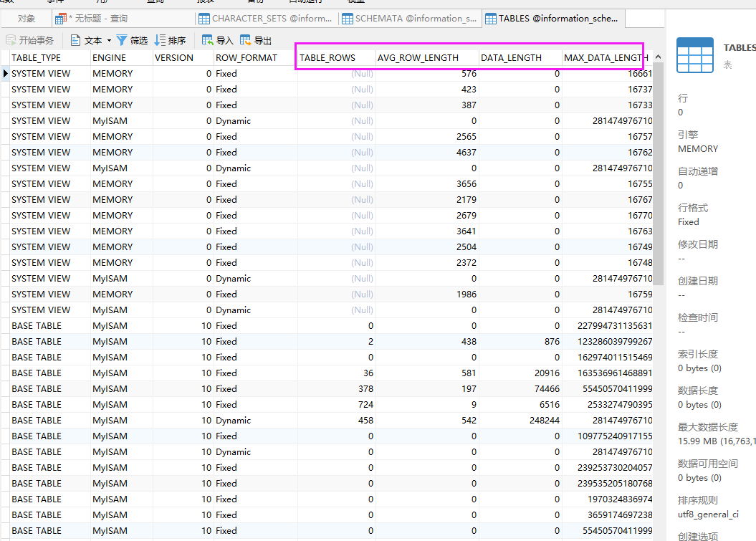Click the 导出 export icon

pyautogui.click(x=245, y=41)
